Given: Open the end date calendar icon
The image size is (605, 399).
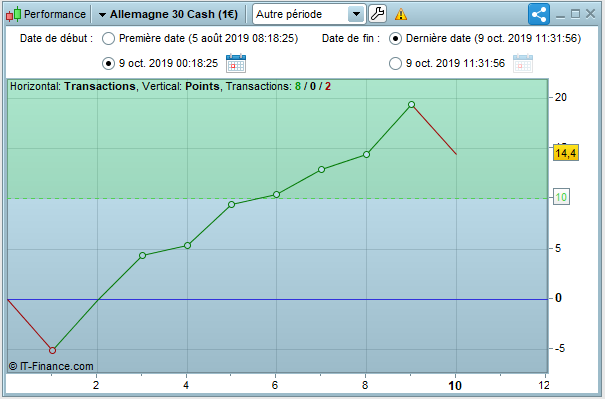Looking at the screenshot, I should point(523,63).
